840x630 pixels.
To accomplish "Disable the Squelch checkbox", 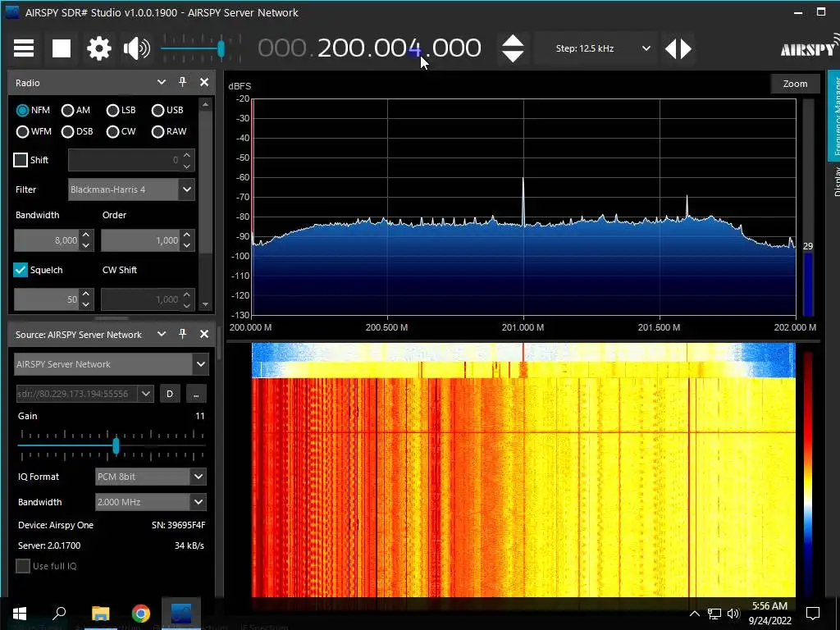I will click(21, 270).
